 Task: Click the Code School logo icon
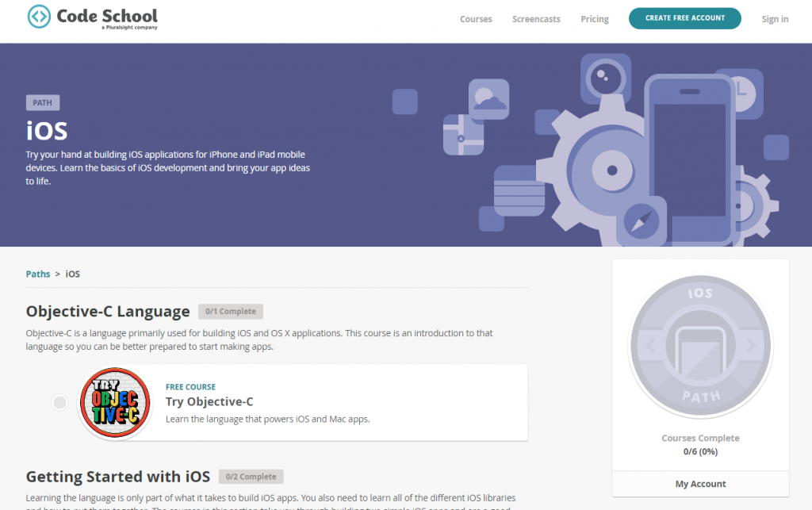click(39, 17)
